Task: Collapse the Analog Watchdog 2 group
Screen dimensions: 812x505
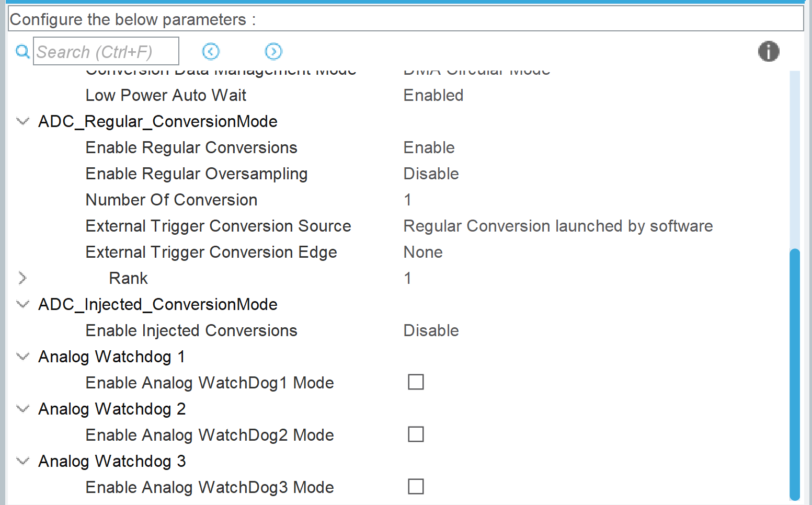Action: tap(22, 409)
